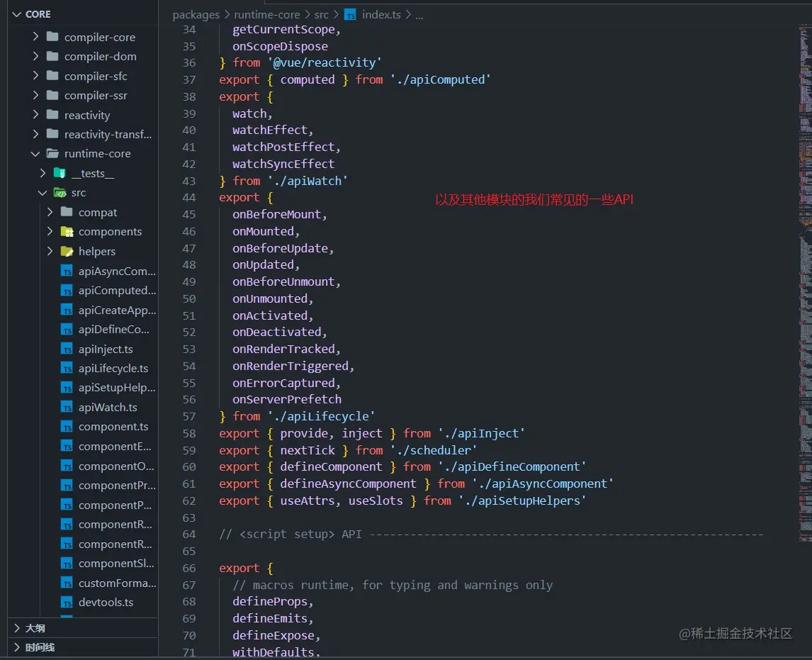The image size is (812, 660).
Task: Click the TS icon beside apiInject.ts
Action: (x=67, y=349)
